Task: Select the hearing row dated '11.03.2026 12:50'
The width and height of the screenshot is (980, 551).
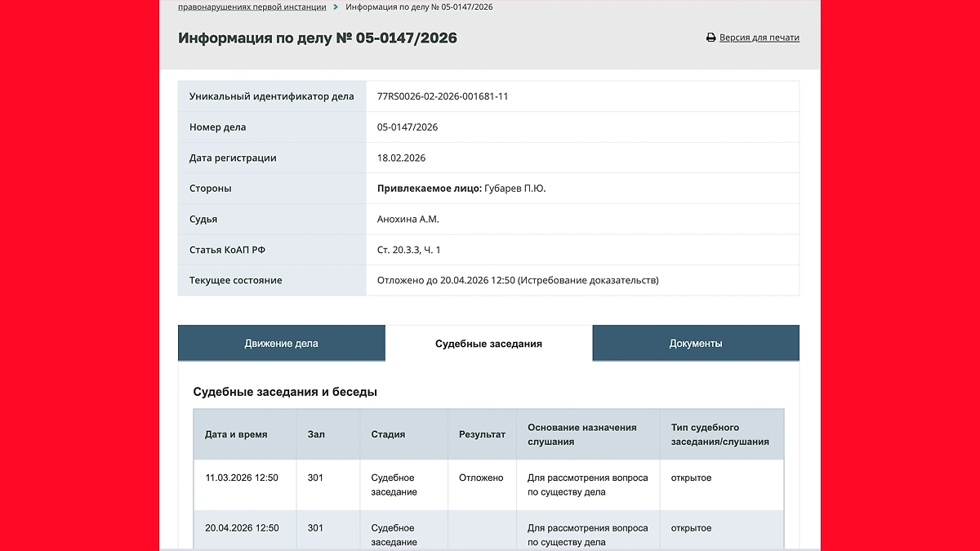Action: pos(244,478)
